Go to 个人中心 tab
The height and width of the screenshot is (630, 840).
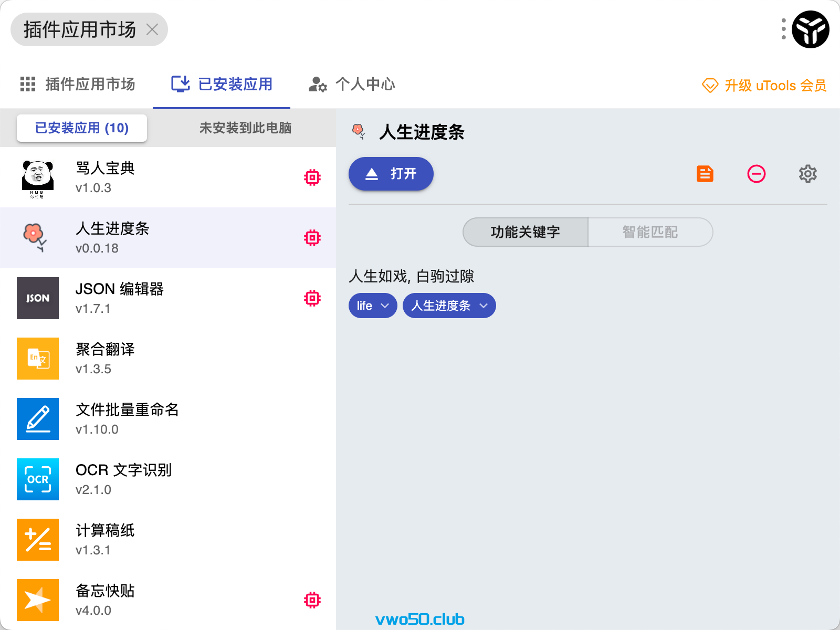[352, 84]
